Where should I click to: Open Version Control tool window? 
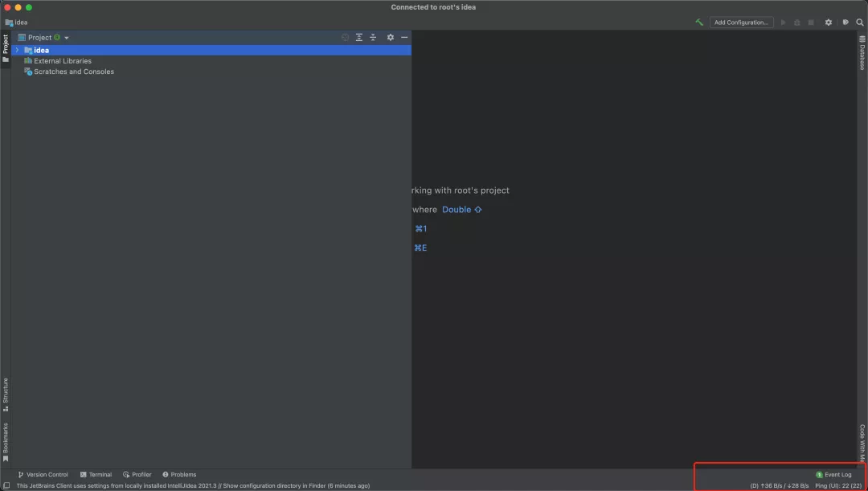click(x=43, y=474)
